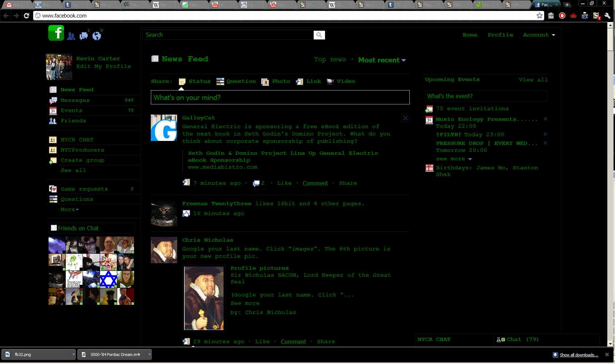Viewport: 615px width, 364px height.
Task: Expand the Most recent dropdown
Action: 382,60
